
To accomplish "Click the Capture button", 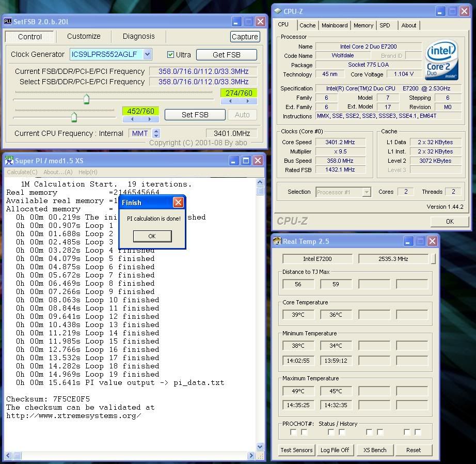I will pyautogui.click(x=245, y=37).
